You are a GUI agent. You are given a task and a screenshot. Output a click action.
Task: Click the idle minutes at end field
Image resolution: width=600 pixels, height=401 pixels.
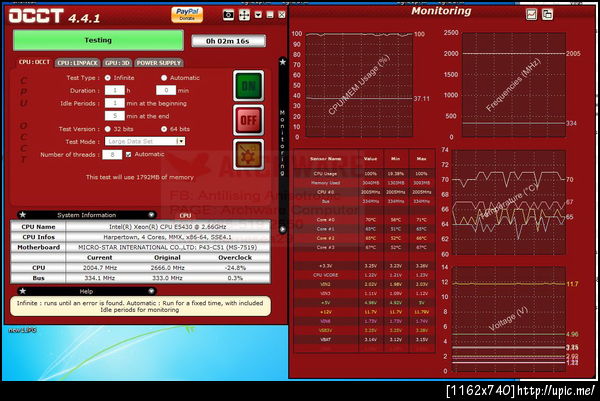pos(114,116)
